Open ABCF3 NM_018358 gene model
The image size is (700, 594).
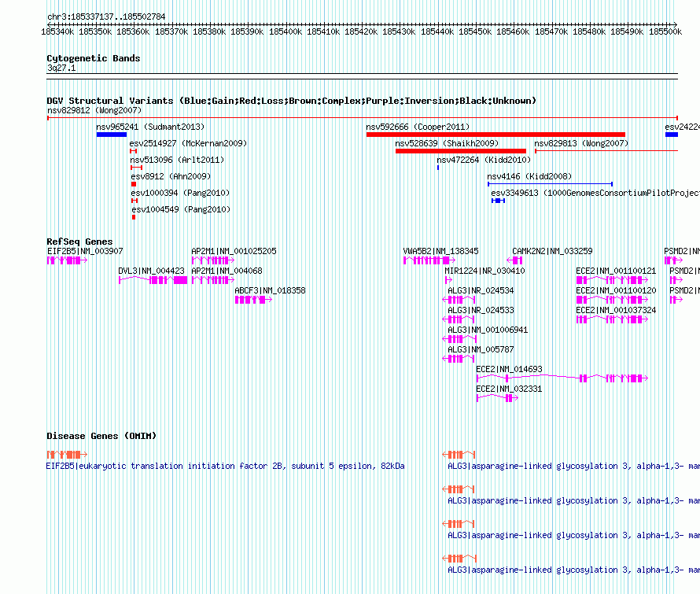click(253, 300)
